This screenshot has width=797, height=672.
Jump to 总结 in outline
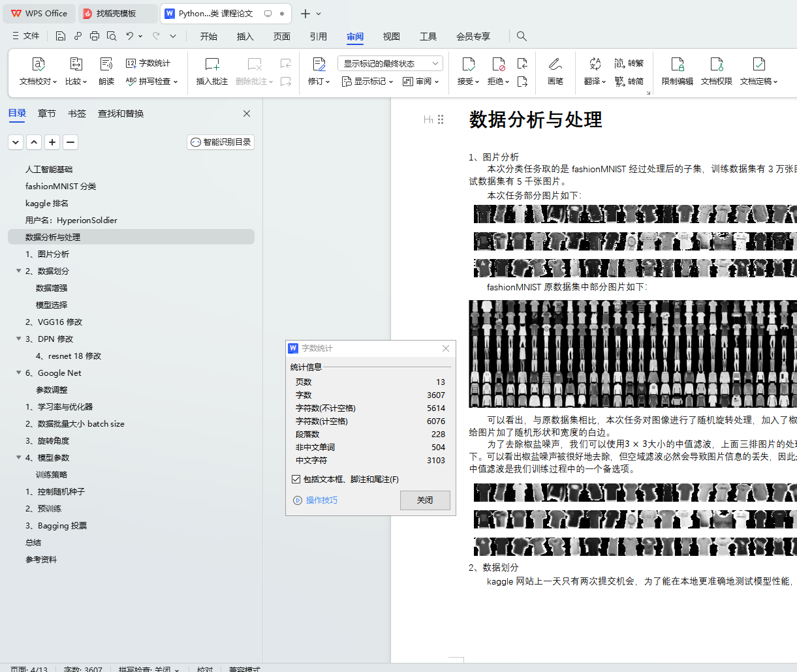33,542
